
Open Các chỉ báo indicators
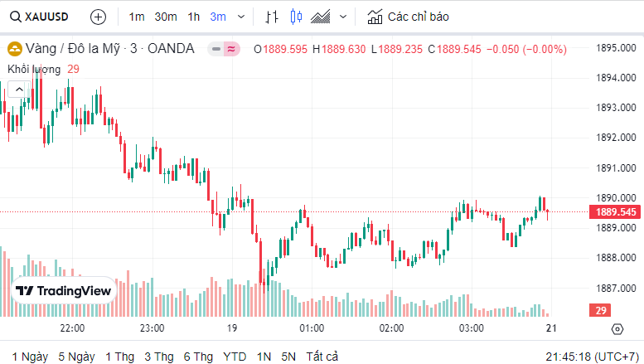click(408, 17)
